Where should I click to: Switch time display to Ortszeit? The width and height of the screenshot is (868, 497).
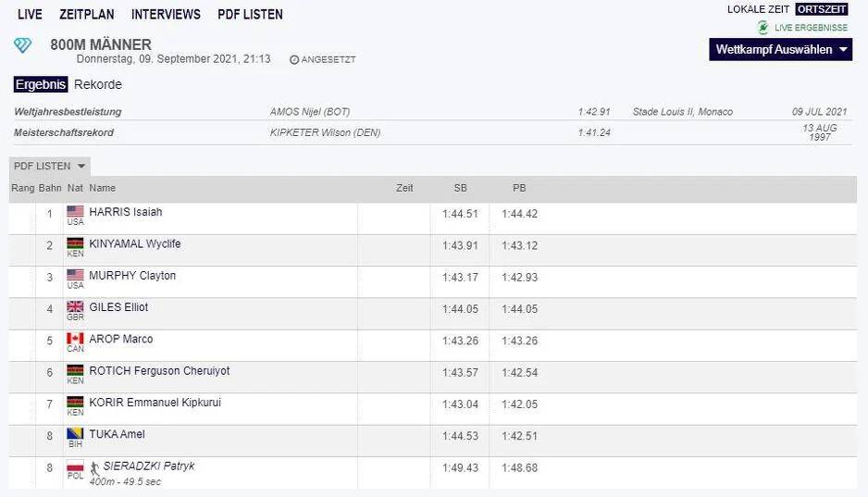821,9
